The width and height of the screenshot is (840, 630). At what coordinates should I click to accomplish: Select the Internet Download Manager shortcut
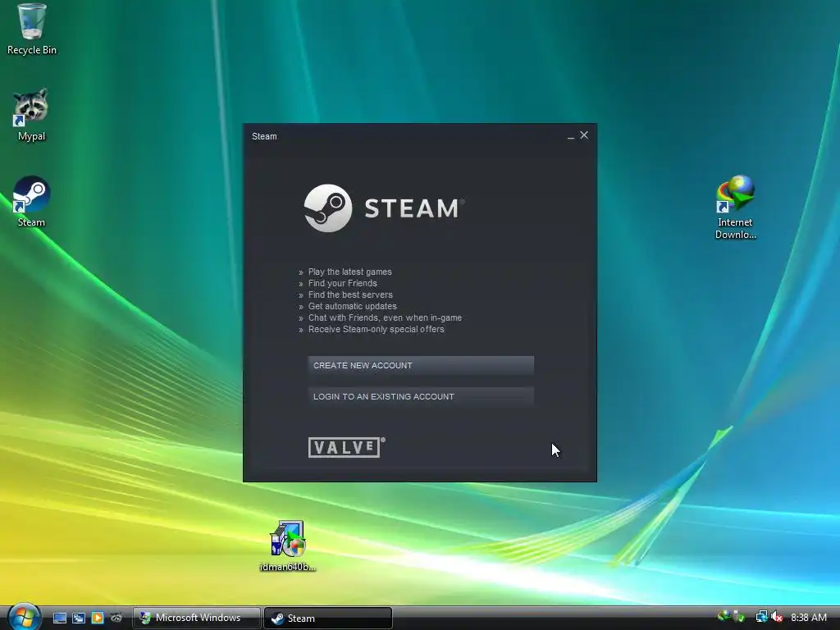(736, 208)
